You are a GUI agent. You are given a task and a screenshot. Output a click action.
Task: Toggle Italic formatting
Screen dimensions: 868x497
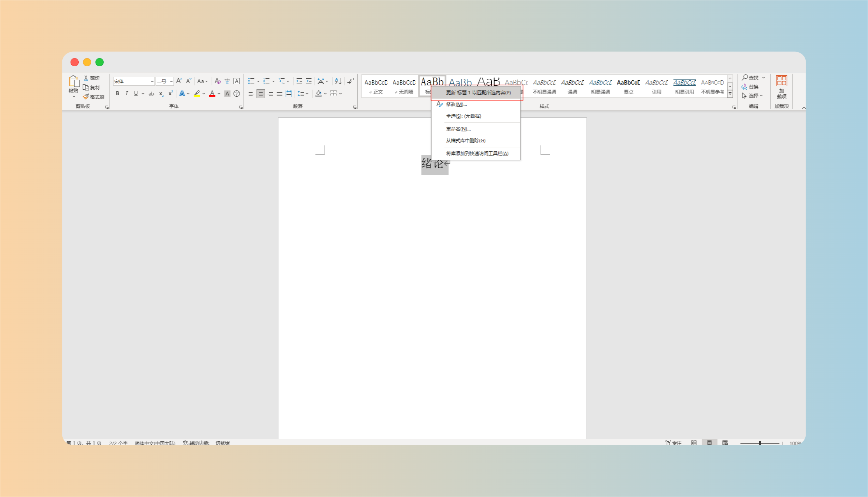(x=127, y=94)
